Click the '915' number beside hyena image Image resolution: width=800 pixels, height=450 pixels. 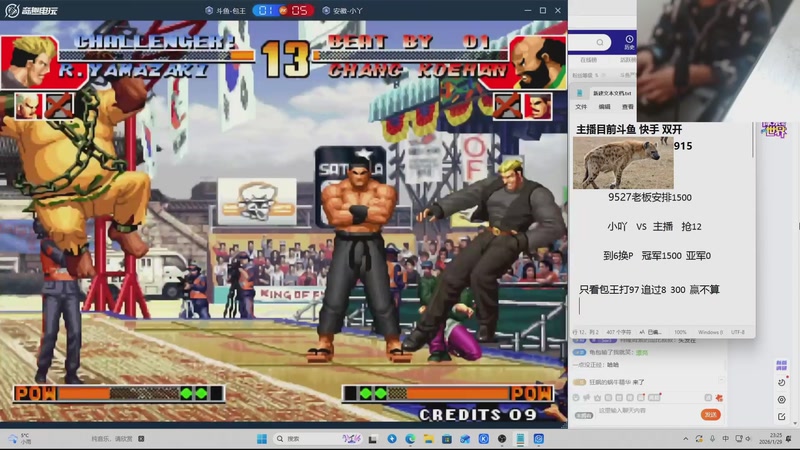683,146
